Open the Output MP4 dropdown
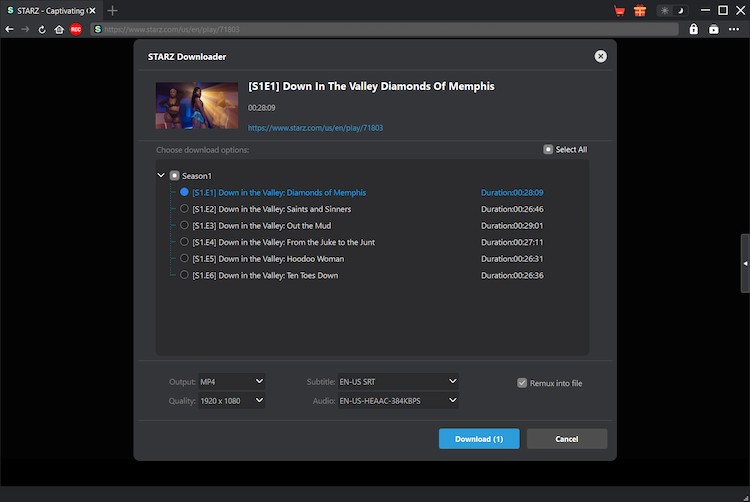 click(232, 382)
